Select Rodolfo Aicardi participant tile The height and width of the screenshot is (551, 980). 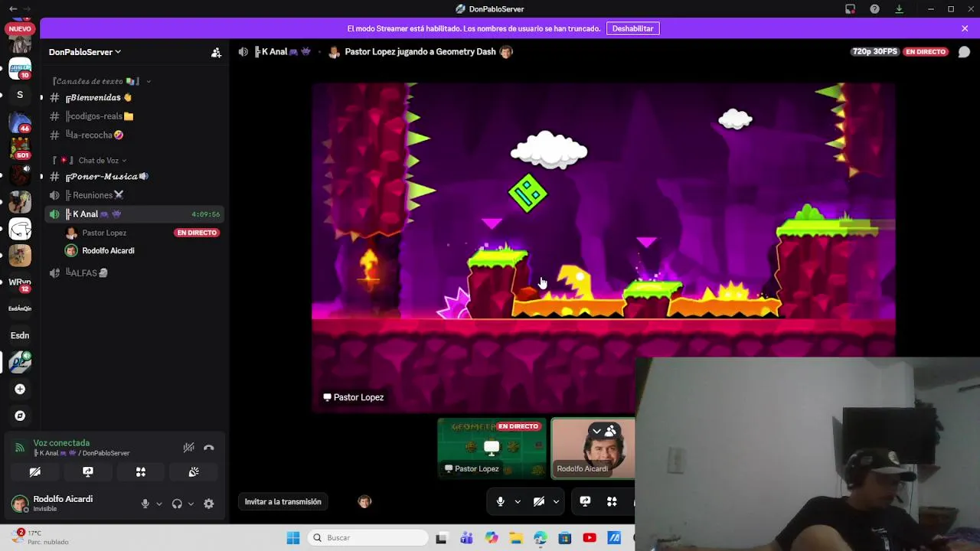593,448
